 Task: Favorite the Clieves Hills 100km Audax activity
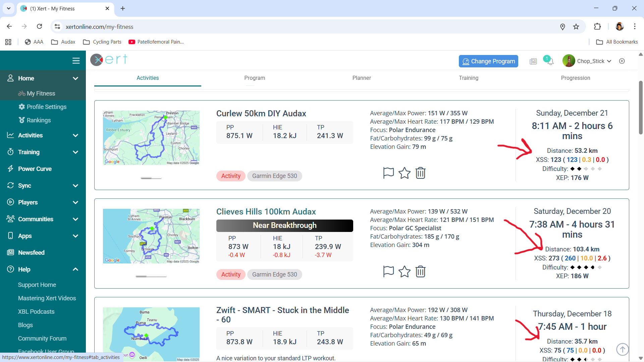pos(404,271)
